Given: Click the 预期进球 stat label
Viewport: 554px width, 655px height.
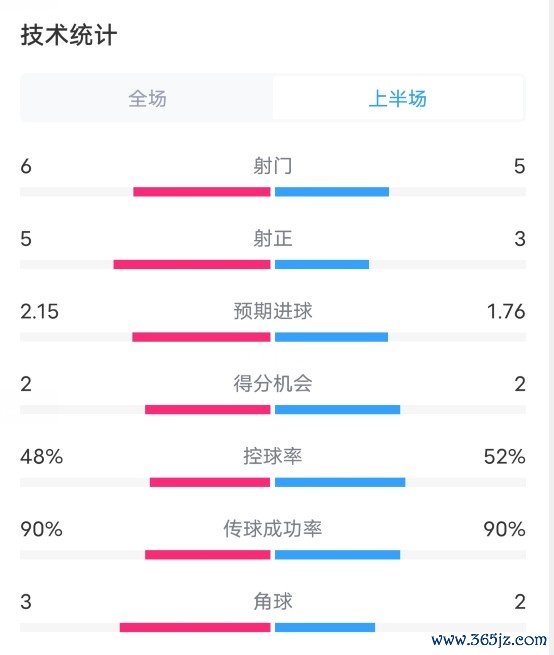Looking at the screenshot, I should [x=272, y=311].
